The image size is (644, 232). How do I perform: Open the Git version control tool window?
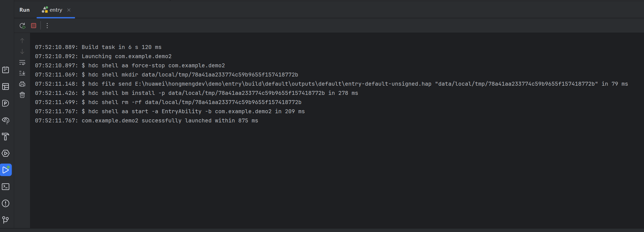click(6, 220)
